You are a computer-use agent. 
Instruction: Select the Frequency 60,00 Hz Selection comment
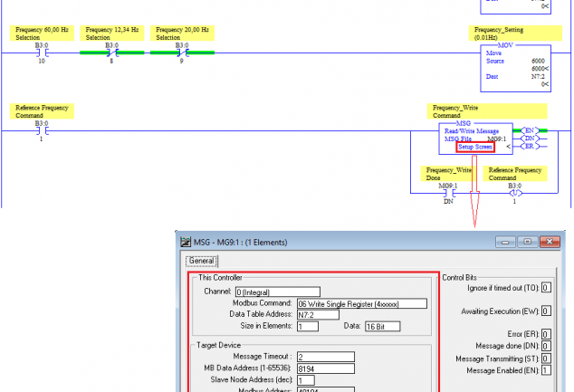pos(42,33)
